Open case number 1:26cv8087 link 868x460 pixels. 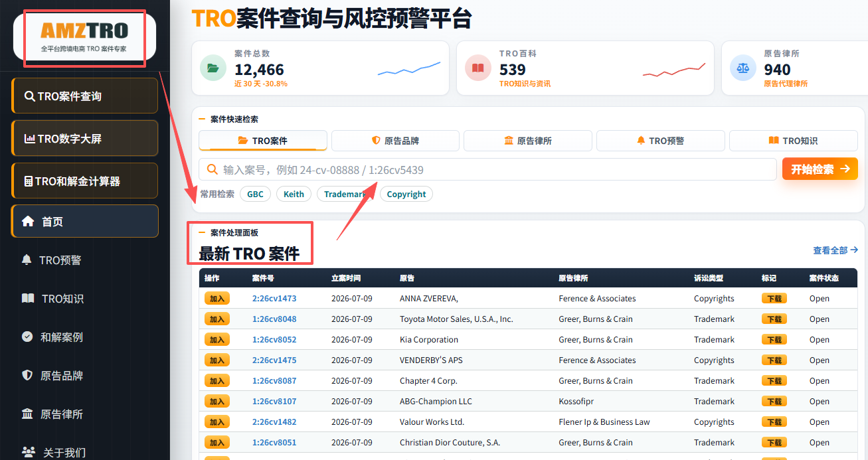tap(274, 381)
